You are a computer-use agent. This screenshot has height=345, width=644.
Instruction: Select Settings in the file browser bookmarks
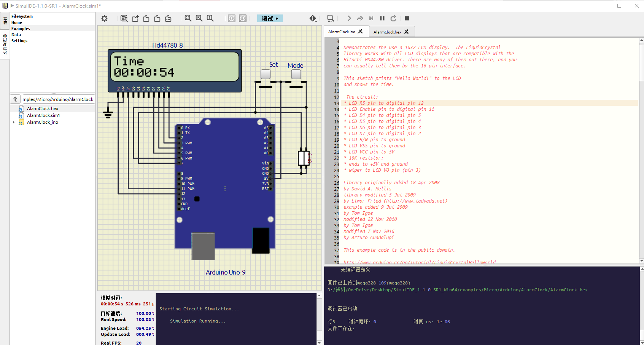coord(19,41)
